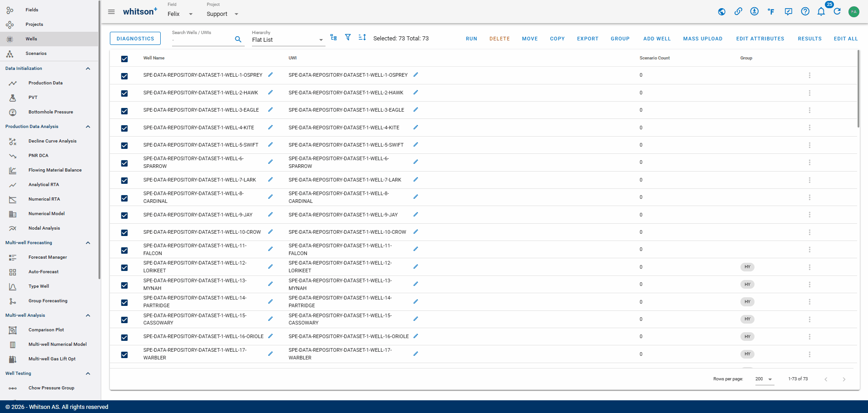The width and height of the screenshot is (868, 413).
Task: Click the HY group chip on WELL-12-LORIKEET row
Action: (x=747, y=267)
